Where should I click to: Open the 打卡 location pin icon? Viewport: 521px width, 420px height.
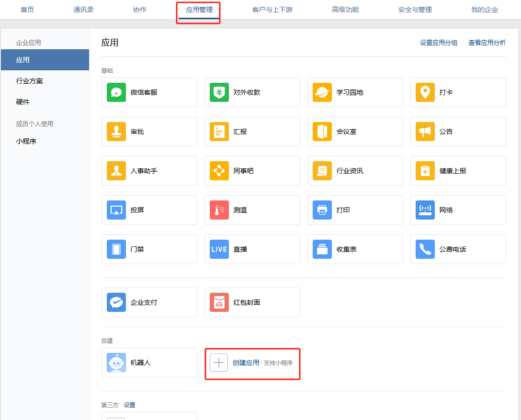click(425, 92)
